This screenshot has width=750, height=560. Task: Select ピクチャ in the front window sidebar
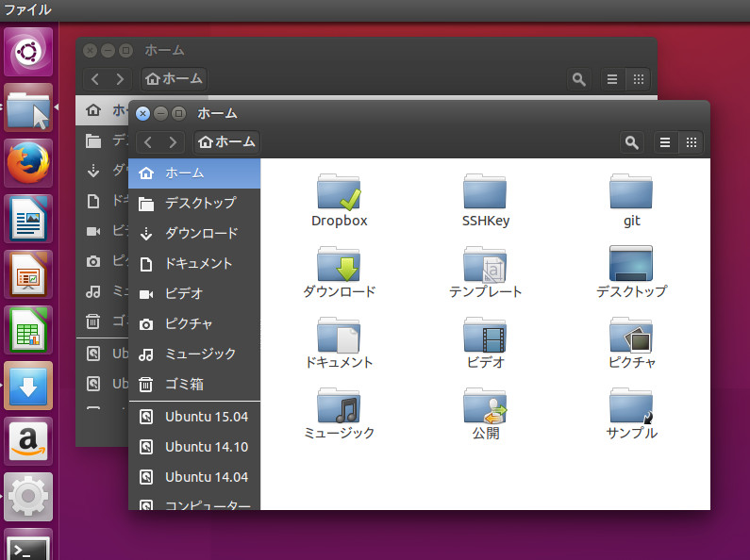coord(194,324)
